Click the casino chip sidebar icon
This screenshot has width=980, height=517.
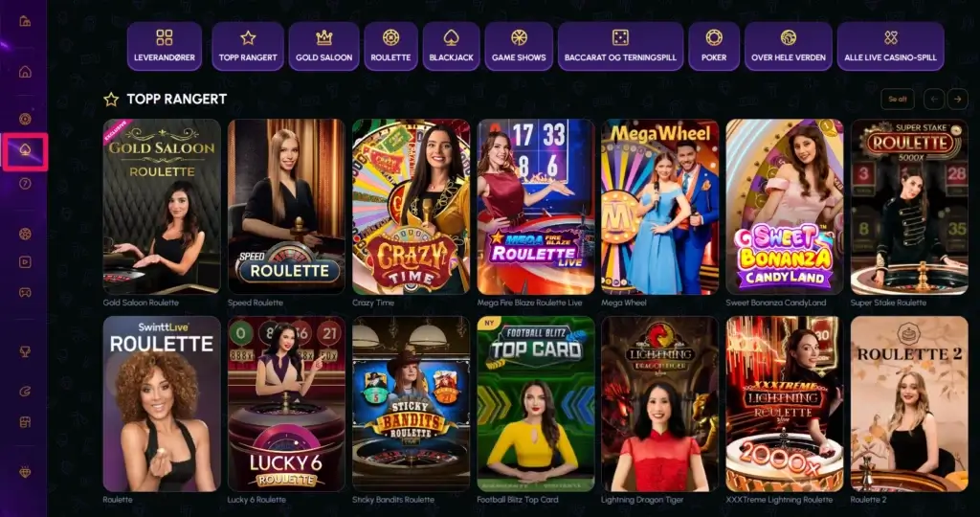coord(25,119)
